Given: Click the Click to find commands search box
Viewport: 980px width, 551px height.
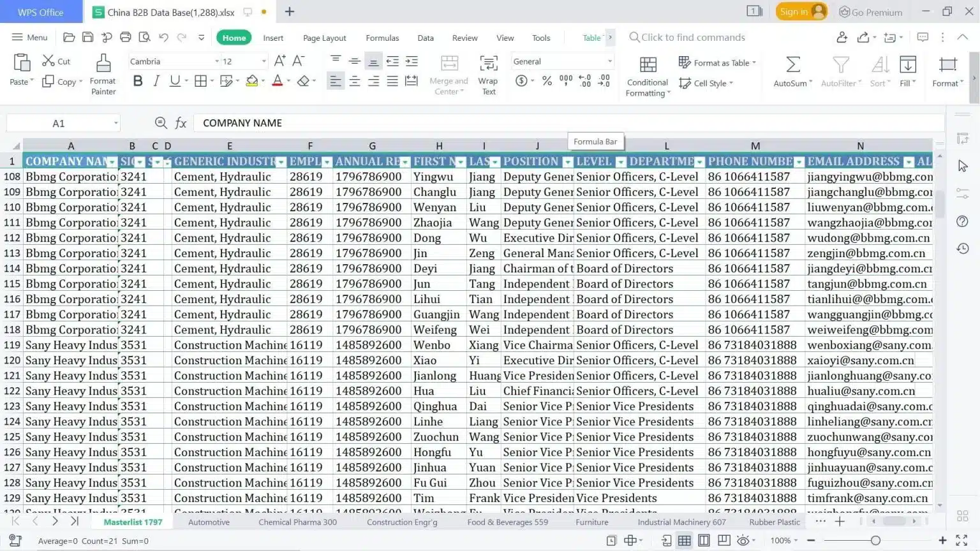Looking at the screenshot, I should pyautogui.click(x=686, y=38).
